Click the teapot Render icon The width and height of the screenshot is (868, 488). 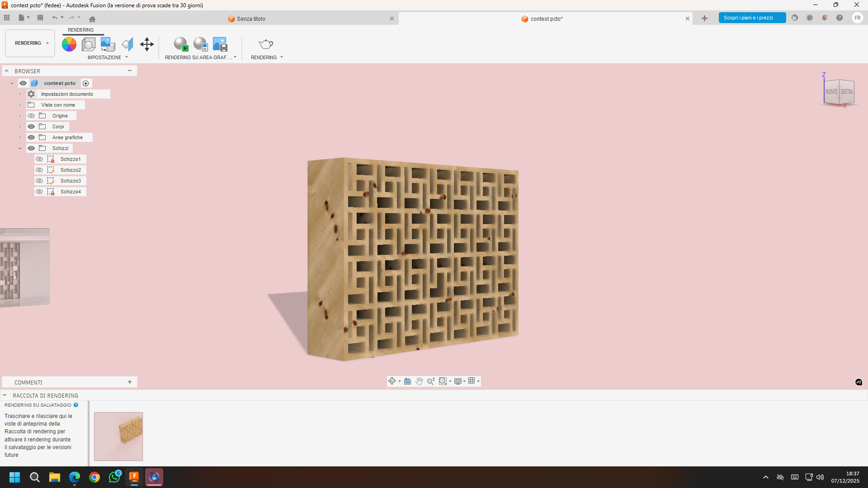coord(266,44)
